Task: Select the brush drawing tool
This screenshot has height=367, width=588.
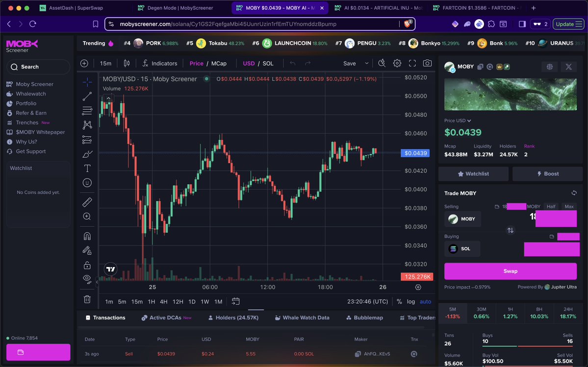Action: (87, 154)
